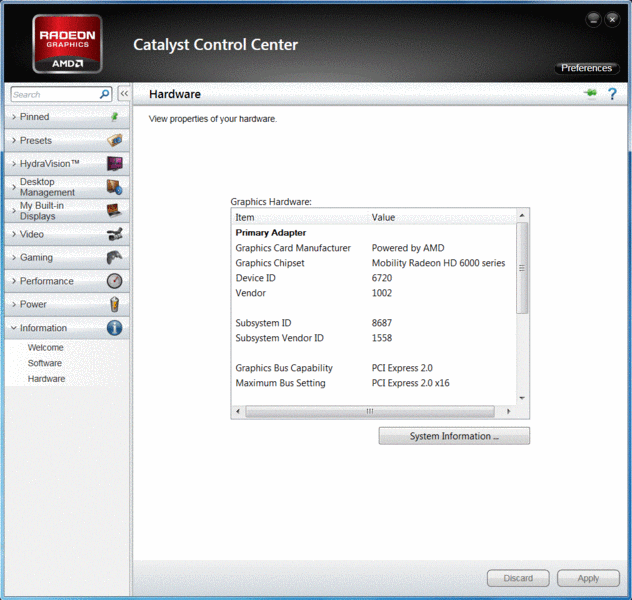
Task: Click the hardware list scroll-down arrow
Action: tap(522, 398)
